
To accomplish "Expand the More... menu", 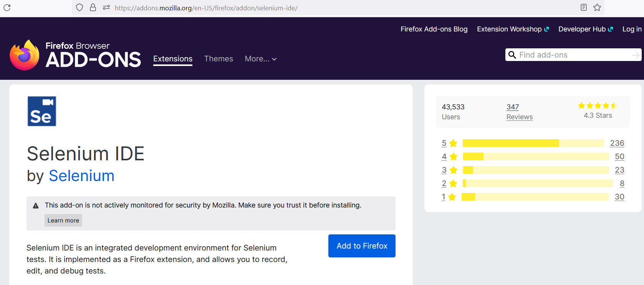I will pyautogui.click(x=261, y=59).
